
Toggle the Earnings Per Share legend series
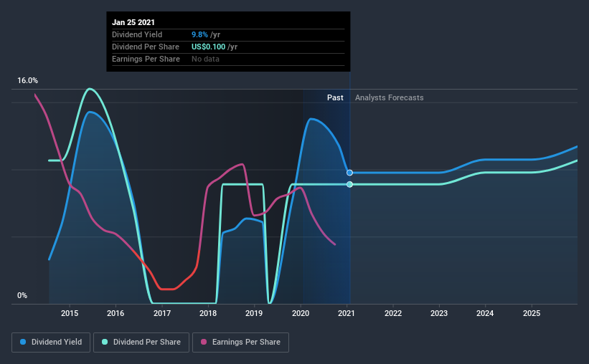point(240,343)
